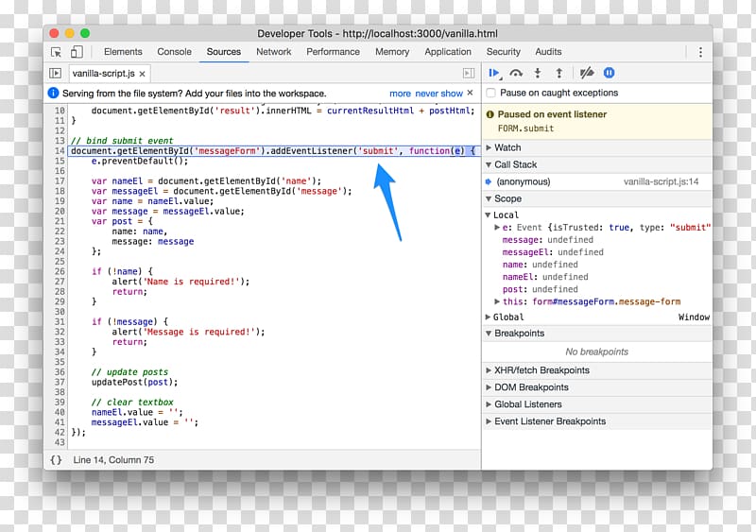Close the vanilla-script.js file tab
The image size is (756, 532).
point(143,73)
